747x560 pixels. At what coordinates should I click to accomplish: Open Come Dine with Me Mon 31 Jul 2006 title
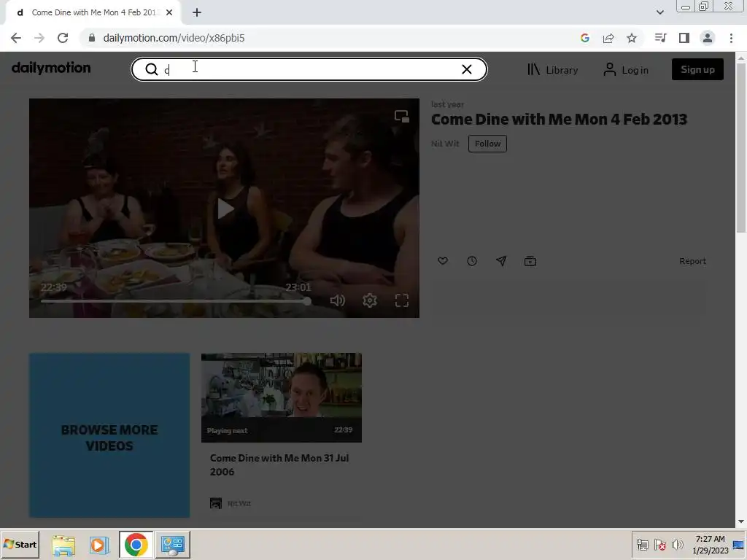279,464
